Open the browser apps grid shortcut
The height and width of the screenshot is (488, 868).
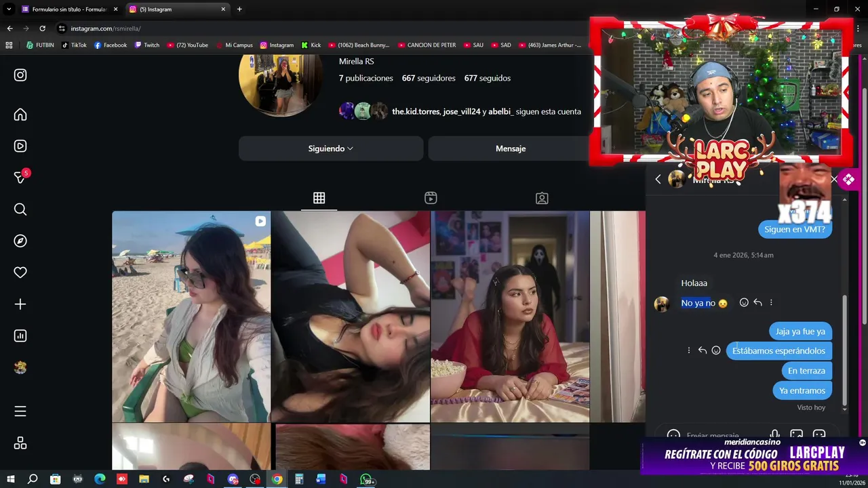9,45
